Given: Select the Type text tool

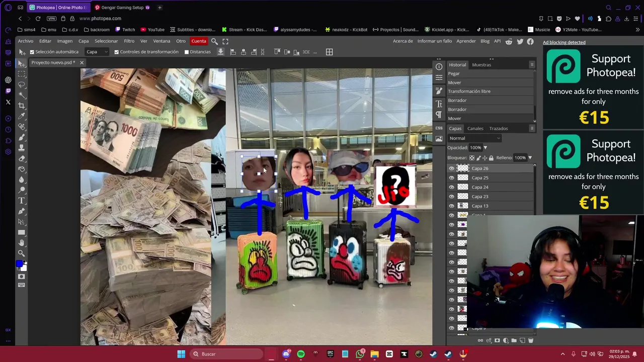Looking at the screenshot, I should point(22,201).
